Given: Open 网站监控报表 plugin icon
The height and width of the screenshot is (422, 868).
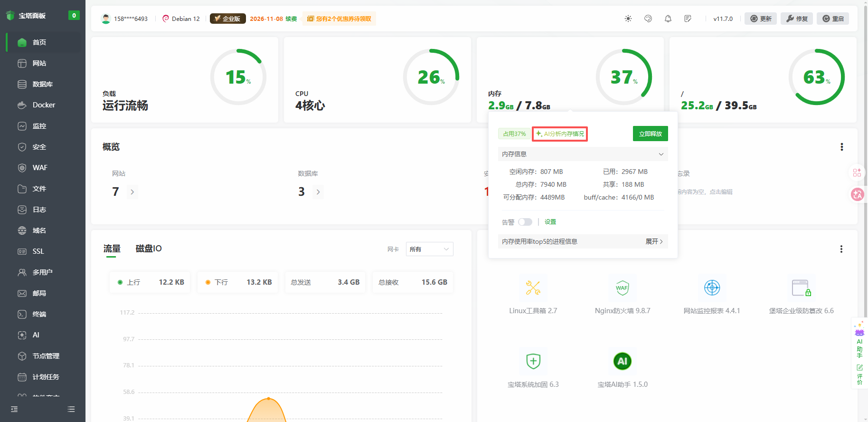Looking at the screenshot, I should point(712,288).
